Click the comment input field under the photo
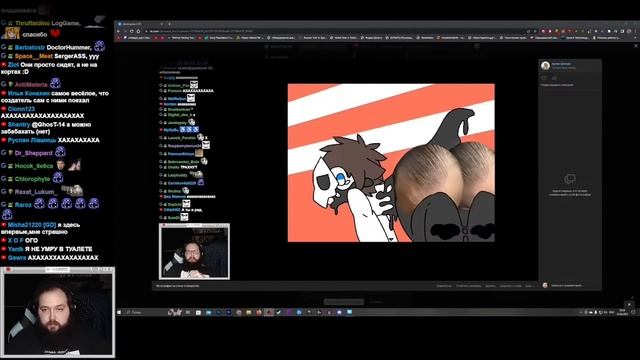Screen dimensions: 640x360 pyautogui.click(x=573, y=285)
